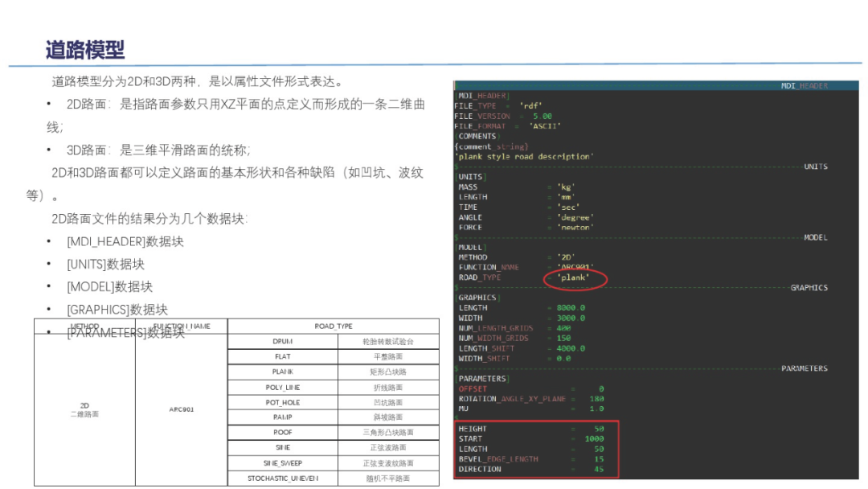This screenshot has width=868, height=489.
Task: Select the 随机不平路面 description cell
Action: (387, 479)
